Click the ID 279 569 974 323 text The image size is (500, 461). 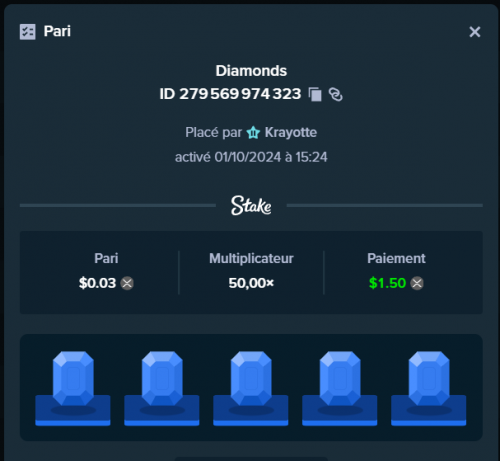(230, 94)
